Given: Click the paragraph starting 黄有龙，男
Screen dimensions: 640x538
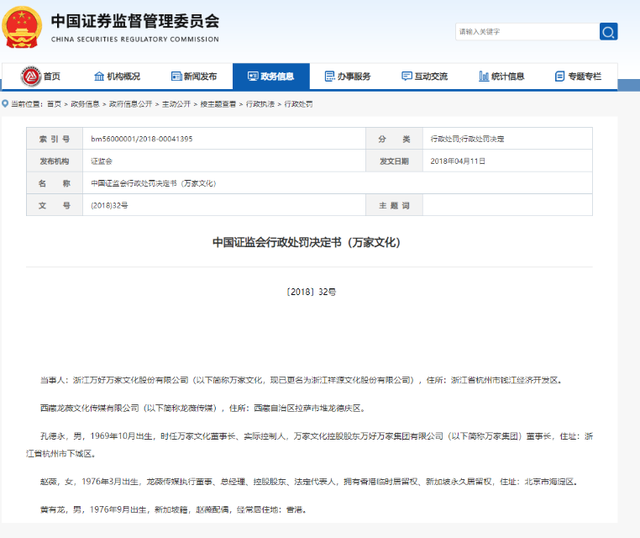Looking at the screenshot, I should click(173, 509).
